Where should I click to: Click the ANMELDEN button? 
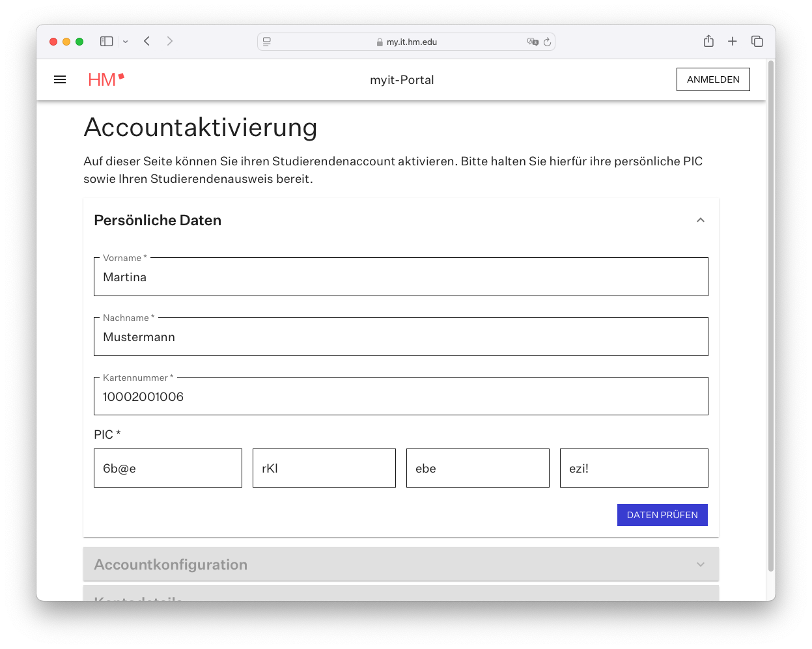point(713,79)
